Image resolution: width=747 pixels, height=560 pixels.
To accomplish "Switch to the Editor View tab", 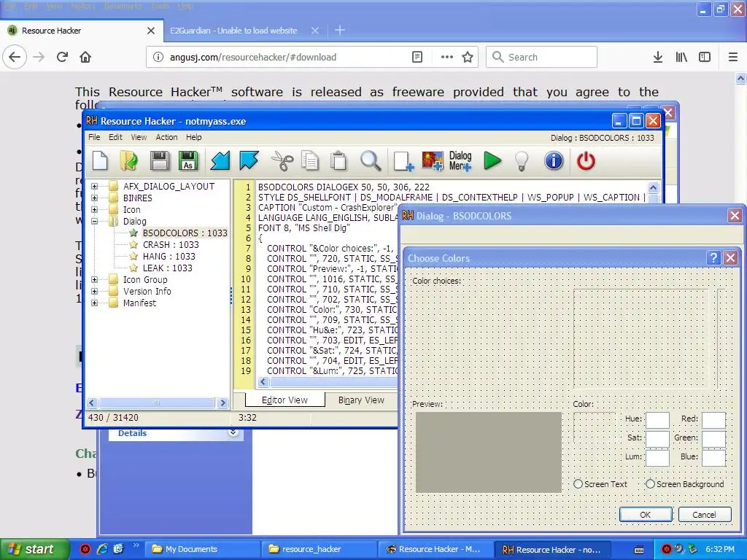I will point(285,400).
